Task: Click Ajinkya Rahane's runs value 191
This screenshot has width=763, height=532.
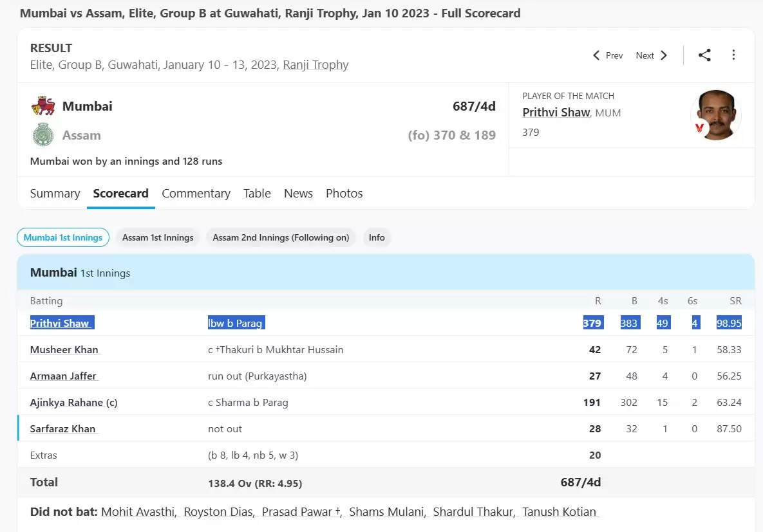Action: [592, 402]
